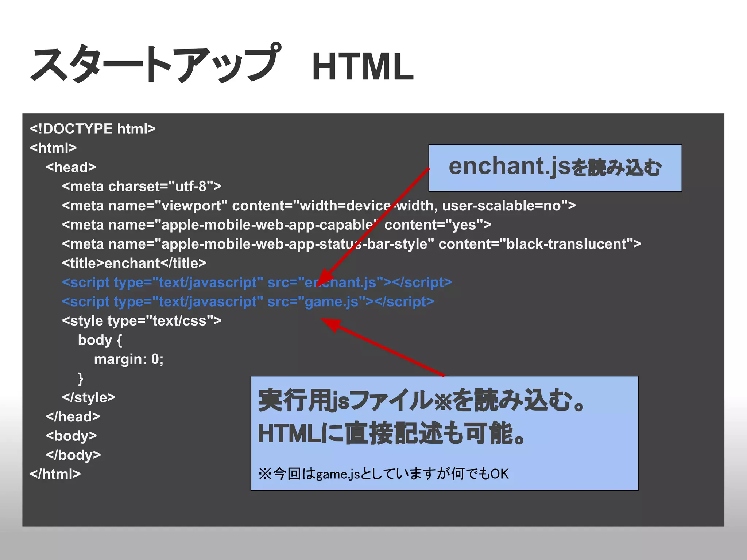Select the meta charset="utf-8" line
Viewport: 747px width, 560px height.
(x=142, y=186)
